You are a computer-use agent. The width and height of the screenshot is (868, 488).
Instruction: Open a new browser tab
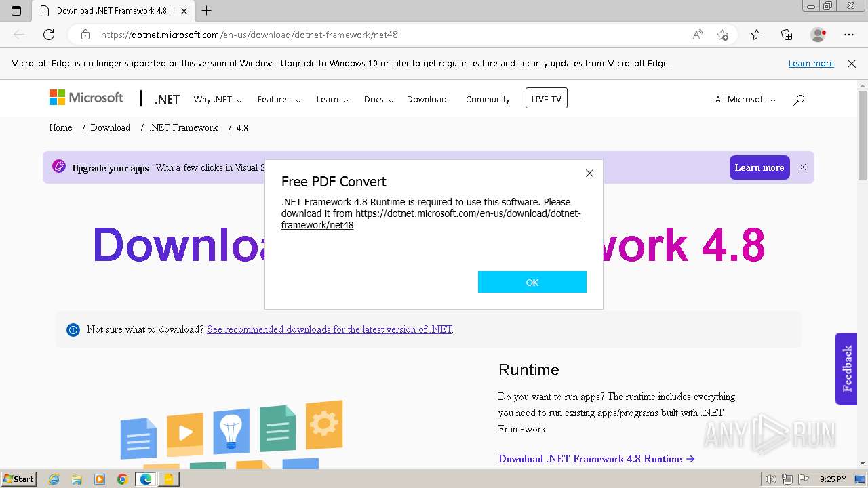[207, 11]
